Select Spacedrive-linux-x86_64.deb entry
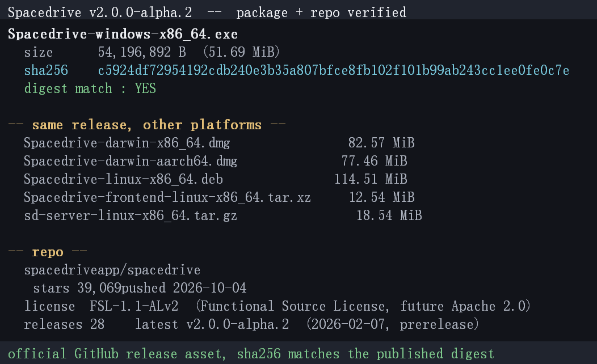The height and width of the screenshot is (364, 597). coord(123,179)
